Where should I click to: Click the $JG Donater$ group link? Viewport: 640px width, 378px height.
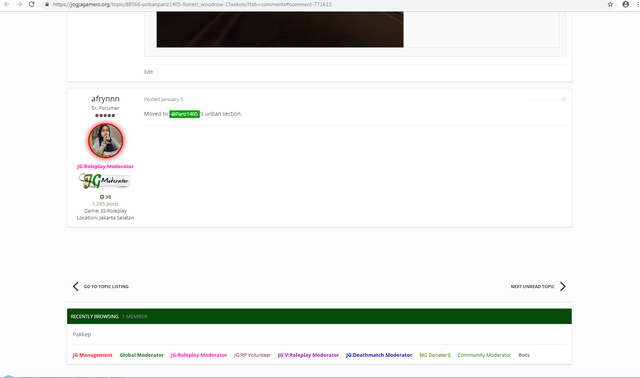[x=435, y=355]
